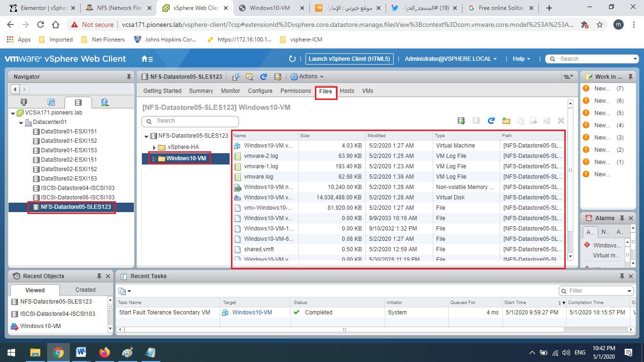Screen dimensions: 644x362
Task: Switch to the VMs tab
Action: [x=368, y=91]
